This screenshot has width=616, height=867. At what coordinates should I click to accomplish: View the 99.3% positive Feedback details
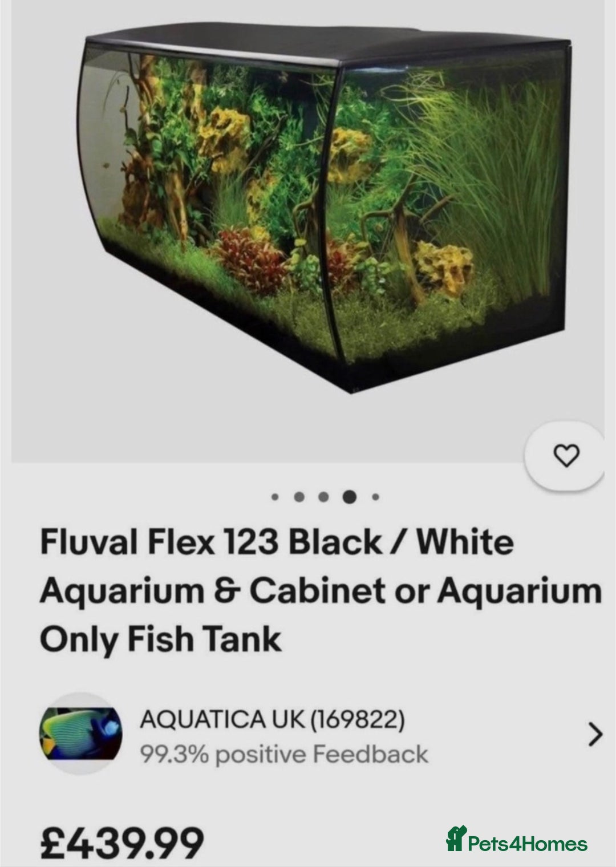[x=284, y=754]
